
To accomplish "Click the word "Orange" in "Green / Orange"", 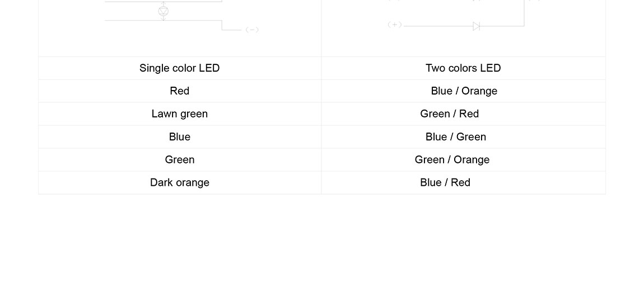I will click(x=472, y=160).
